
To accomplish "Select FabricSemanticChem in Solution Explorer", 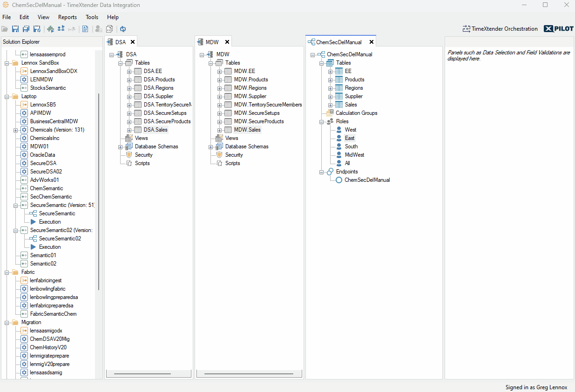I will (x=53, y=314).
